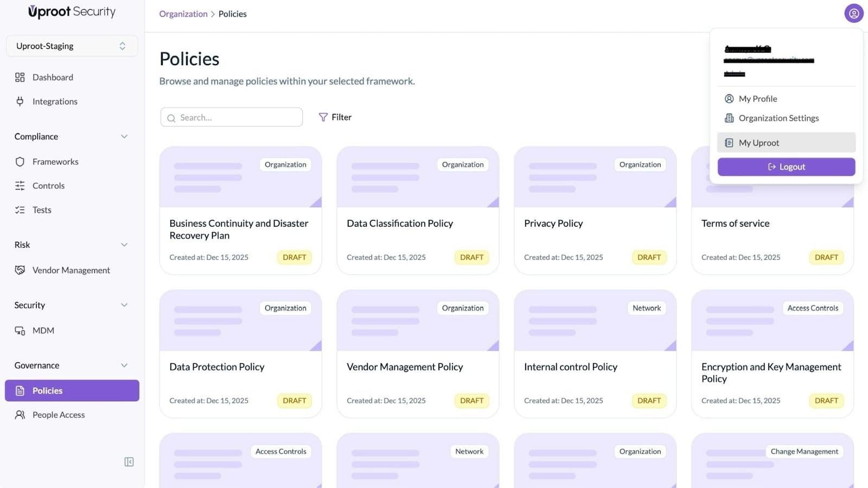Click the Logout button

(x=786, y=167)
